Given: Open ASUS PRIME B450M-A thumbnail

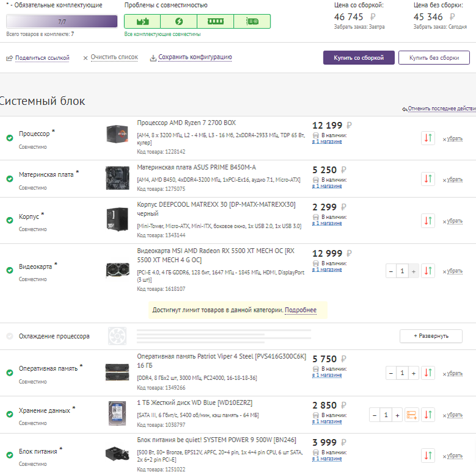Looking at the screenshot, I should pyautogui.click(x=117, y=178).
